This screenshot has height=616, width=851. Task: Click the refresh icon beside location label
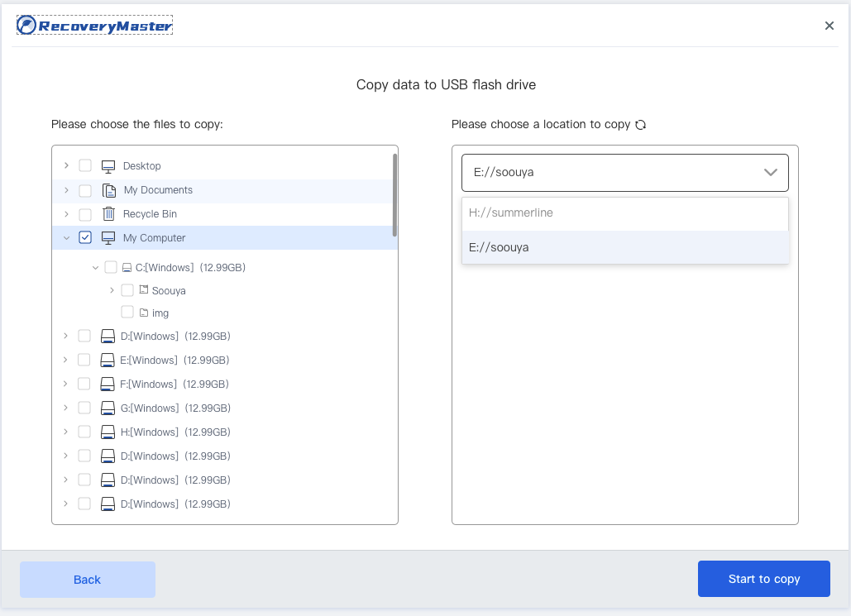(x=640, y=125)
